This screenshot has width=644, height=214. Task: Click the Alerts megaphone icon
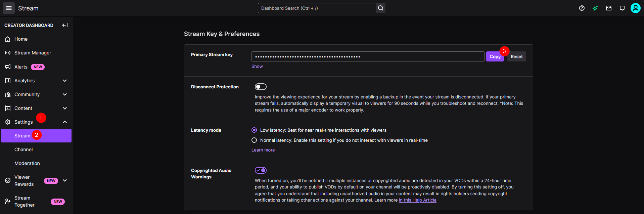8,67
